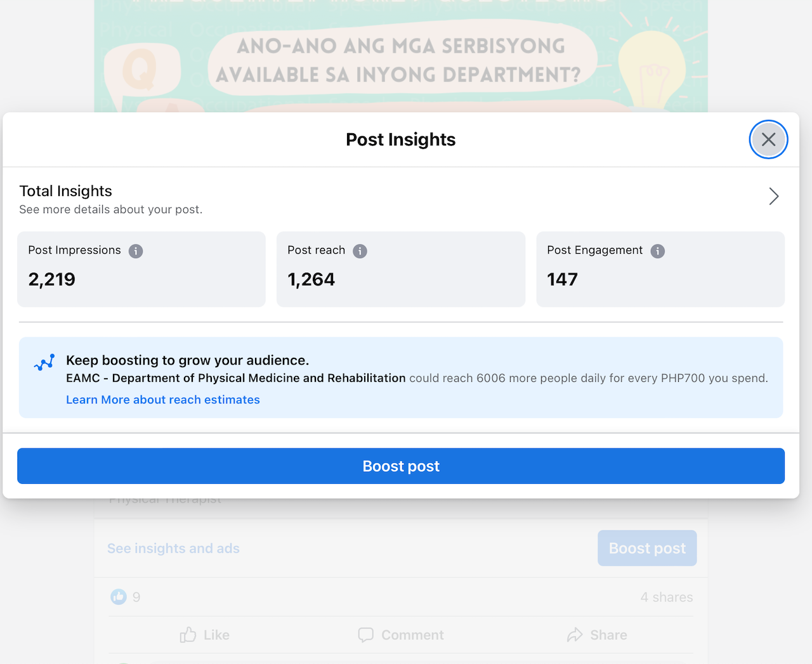Click the growth chart icon in boost banner
This screenshot has height=664, width=812.
[x=44, y=362]
